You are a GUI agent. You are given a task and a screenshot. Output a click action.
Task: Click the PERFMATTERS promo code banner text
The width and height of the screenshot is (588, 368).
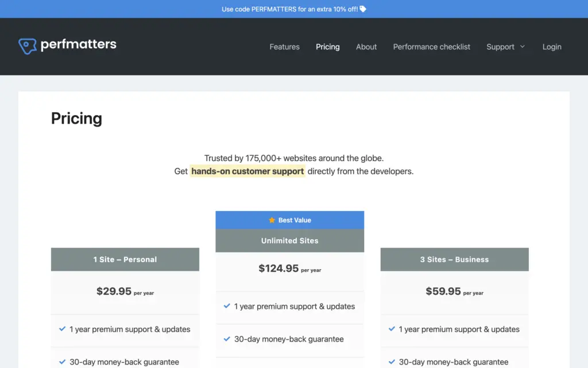(x=290, y=9)
